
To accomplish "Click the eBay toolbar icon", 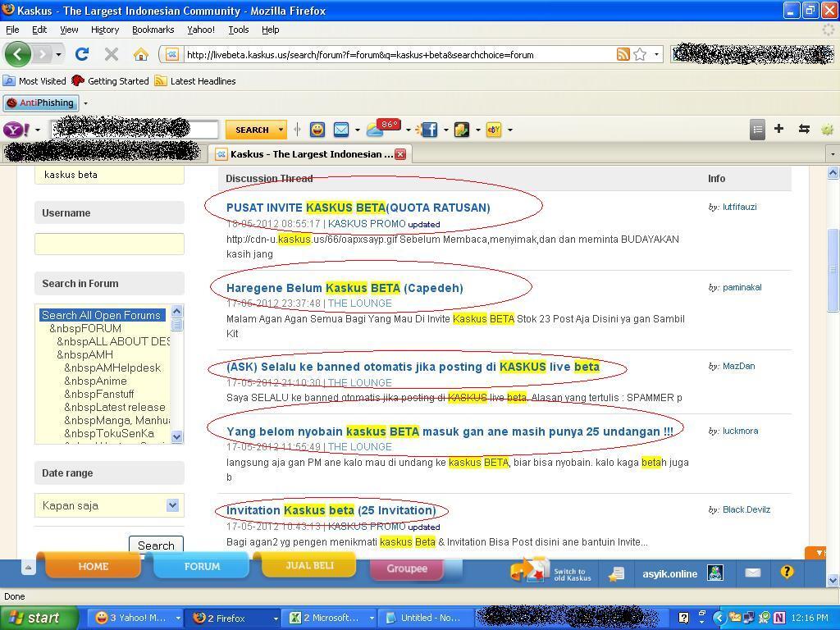I will pyautogui.click(x=493, y=130).
